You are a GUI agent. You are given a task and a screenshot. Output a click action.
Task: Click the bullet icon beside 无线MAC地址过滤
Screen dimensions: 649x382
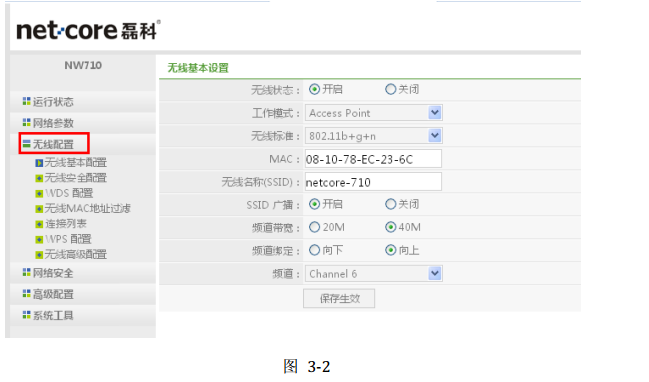click(39, 209)
